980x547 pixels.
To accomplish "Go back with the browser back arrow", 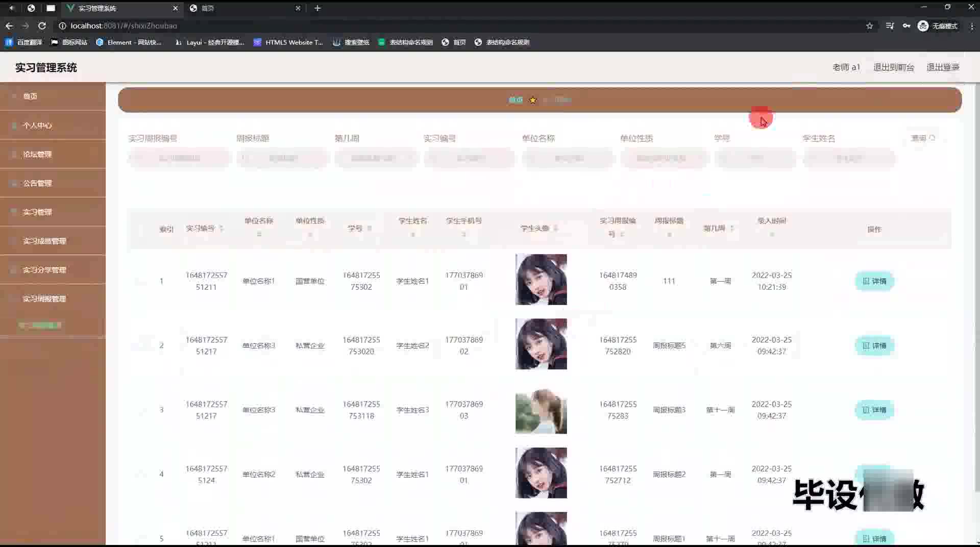I will 9,26.
